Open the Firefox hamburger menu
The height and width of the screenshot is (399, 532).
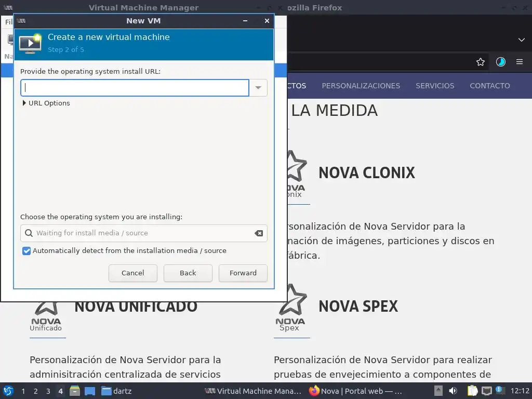tap(520, 62)
